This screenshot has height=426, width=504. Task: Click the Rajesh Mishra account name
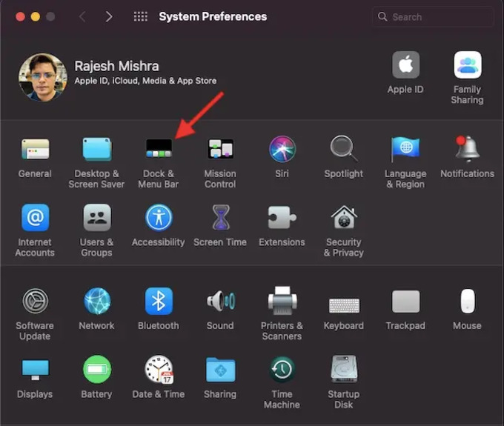(x=116, y=66)
